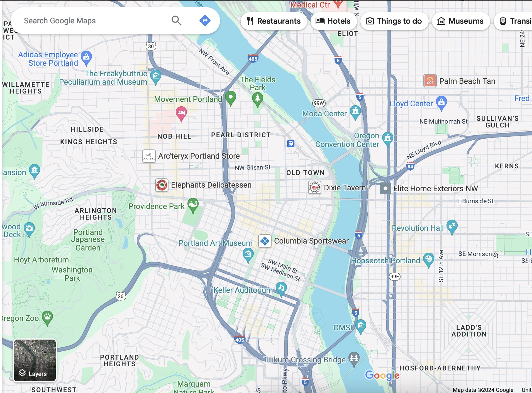Click the Columbia Sportswear label

[311, 241]
